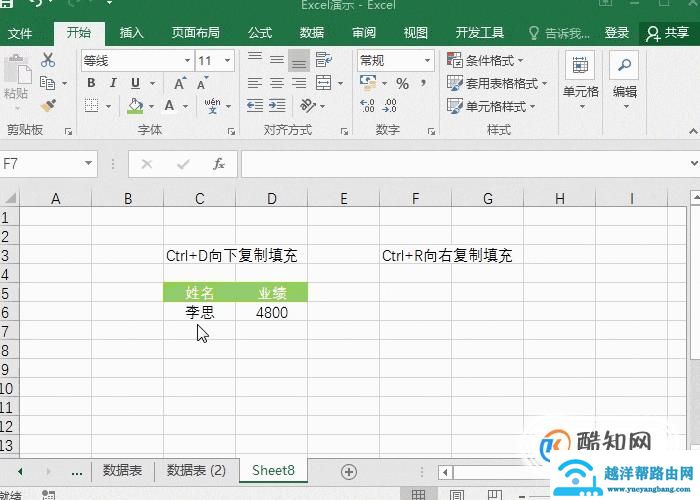Open font name dropdown 等线

(x=188, y=60)
